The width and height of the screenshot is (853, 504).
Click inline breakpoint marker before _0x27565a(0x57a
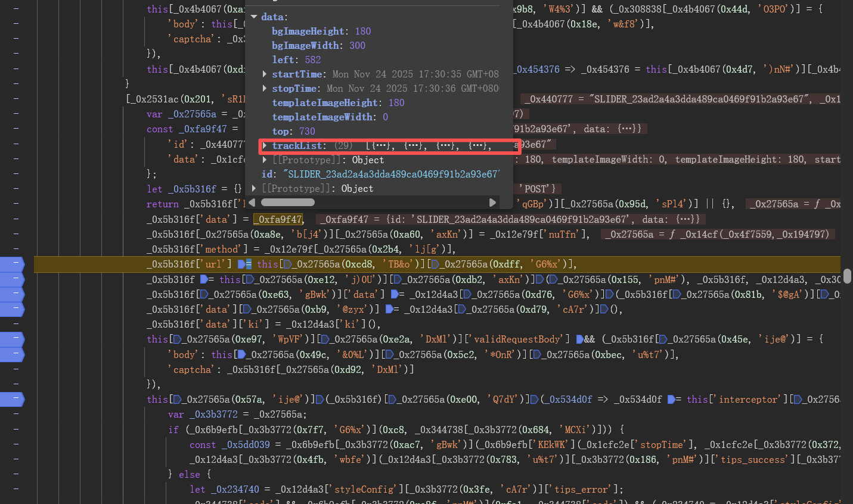(177, 400)
